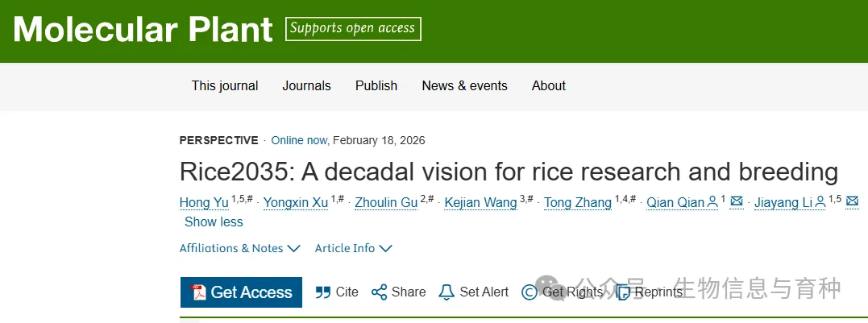Image resolution: width=868 pixels, height=323 pixels.
Task: Open the News & events menu
Action: 464,85
